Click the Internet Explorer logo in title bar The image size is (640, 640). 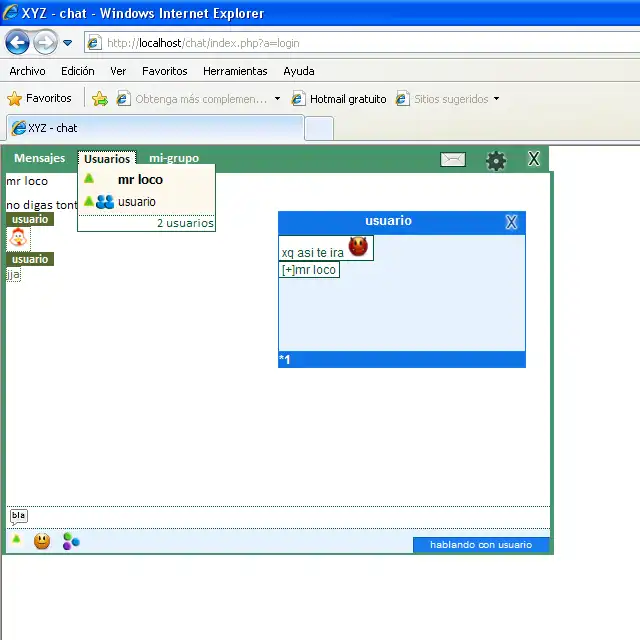tap(11, 12)
